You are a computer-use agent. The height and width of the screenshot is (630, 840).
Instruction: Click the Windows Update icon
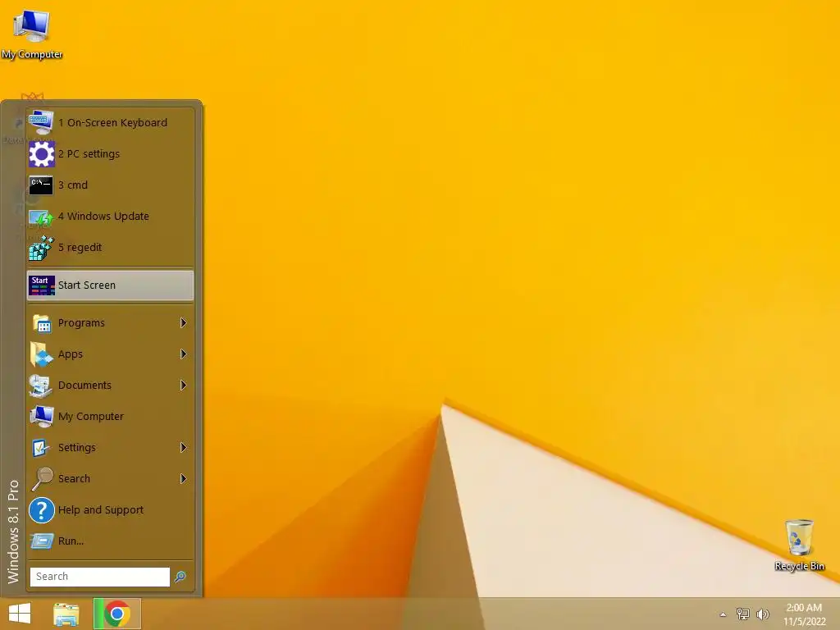[x=41, y=217]
